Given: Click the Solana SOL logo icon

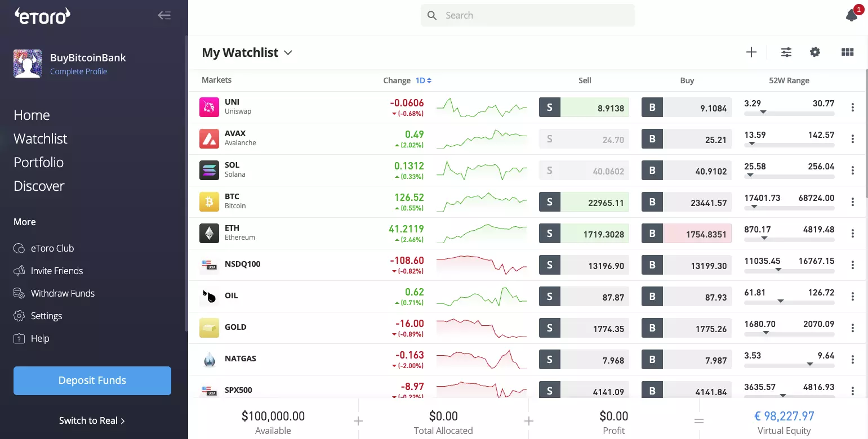Looking at the screenshot, I should pos(209,170).
